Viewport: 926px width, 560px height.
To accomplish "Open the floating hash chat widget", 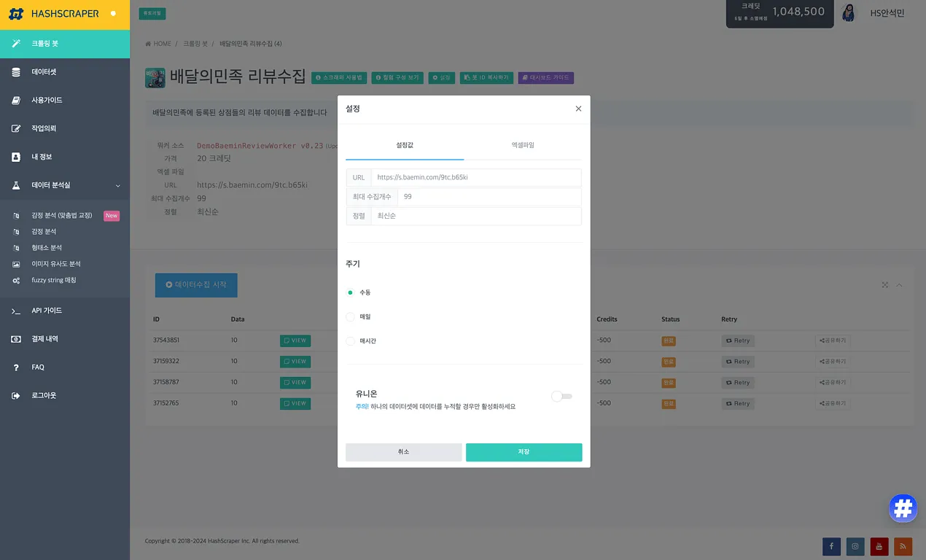I will pyautogui.click(x=903, y=508).
